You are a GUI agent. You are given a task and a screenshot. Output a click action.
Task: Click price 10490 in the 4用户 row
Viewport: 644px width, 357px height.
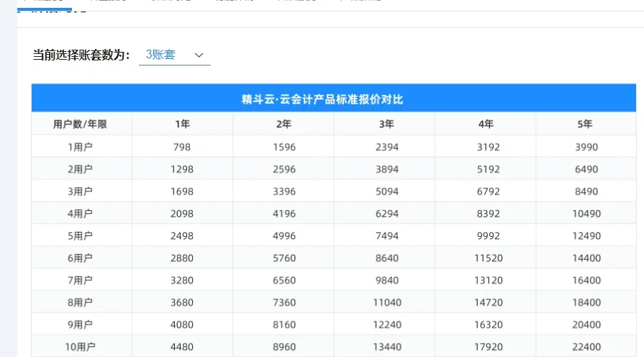point(586,214)
